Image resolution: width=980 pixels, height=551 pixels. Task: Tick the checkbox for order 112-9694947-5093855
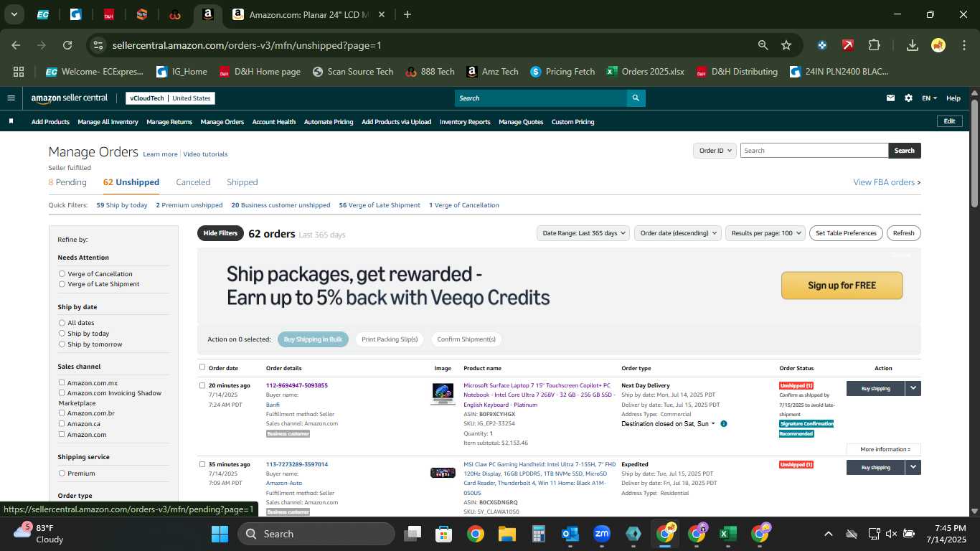pos(202,385)
